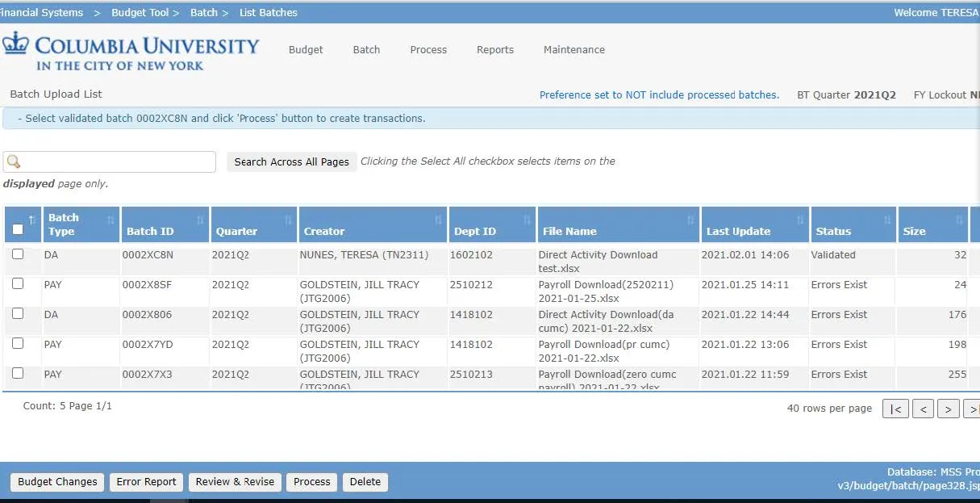980x503 pixels.
Task: Sort by Last Update column arrows
Action: [800, 220]
